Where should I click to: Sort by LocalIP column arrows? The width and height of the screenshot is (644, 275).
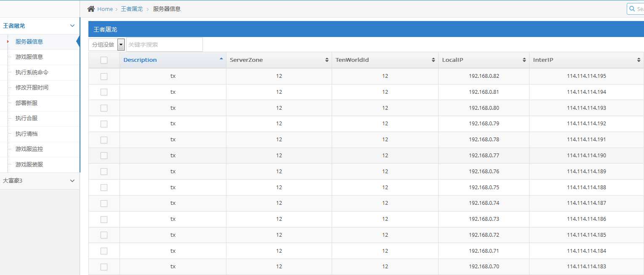click(x=524, y=60)
